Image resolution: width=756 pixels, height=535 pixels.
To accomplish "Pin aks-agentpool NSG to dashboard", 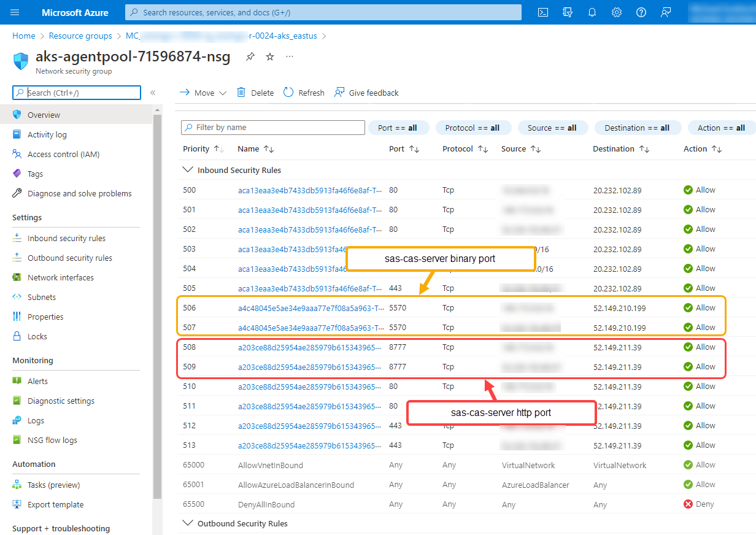I will point(250,56).
